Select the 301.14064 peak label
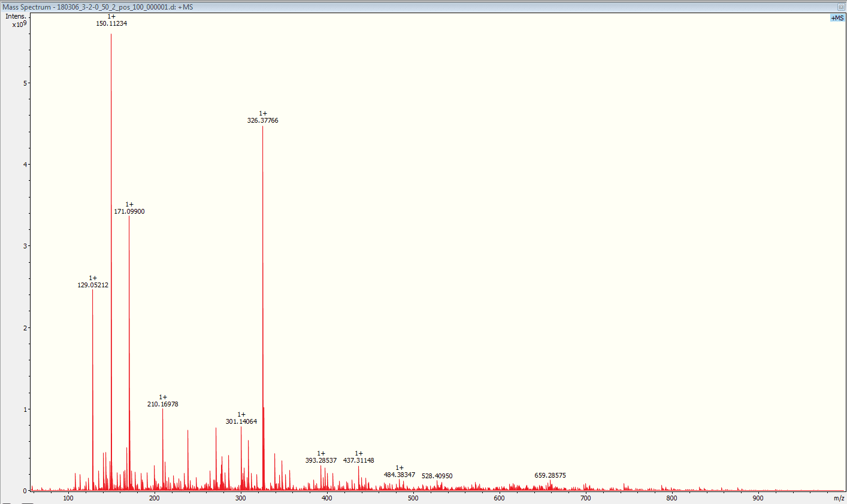847x504 pixels. click(241, 421)
